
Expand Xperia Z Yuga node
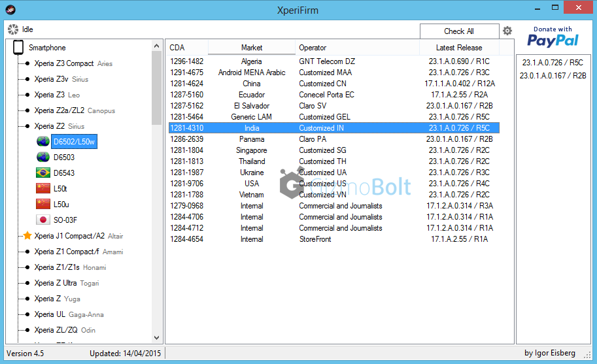[x=57, y=299]
